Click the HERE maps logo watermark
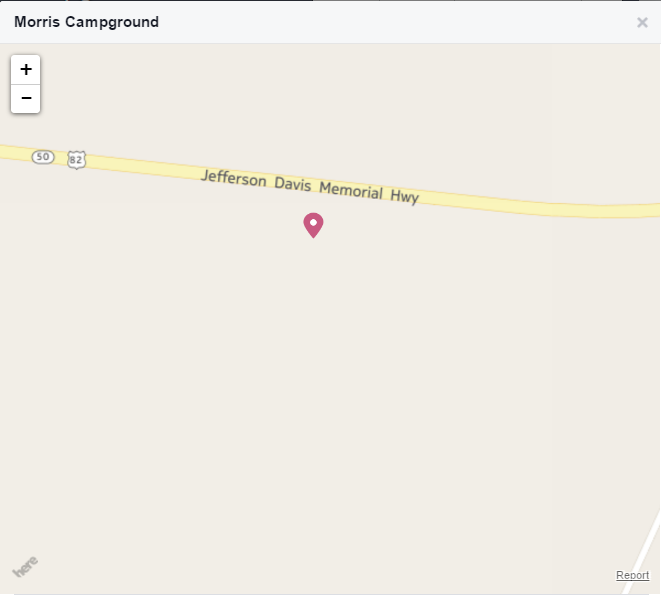The width and height of the screenshot is (661, 604). 25,566
